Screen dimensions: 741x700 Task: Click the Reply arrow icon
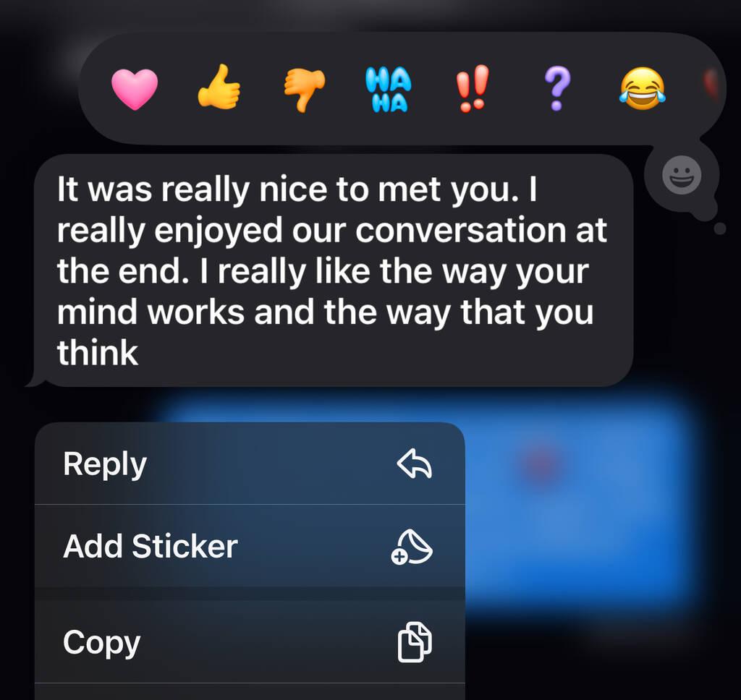click(414, 464)
